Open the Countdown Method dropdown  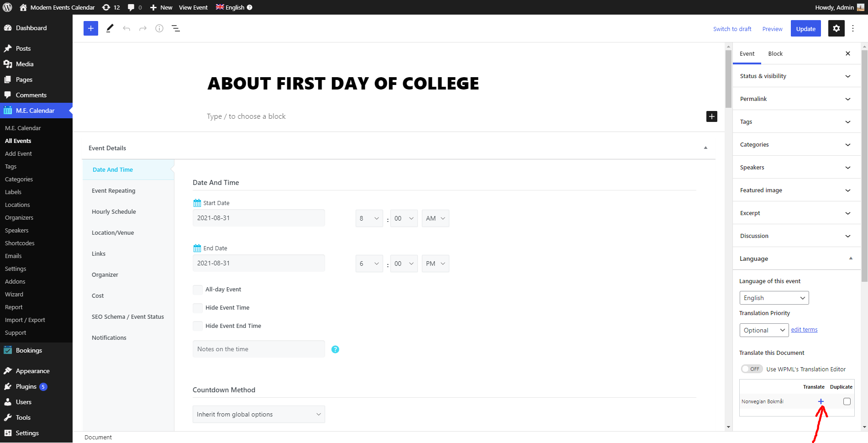click(x=258, y=414)
